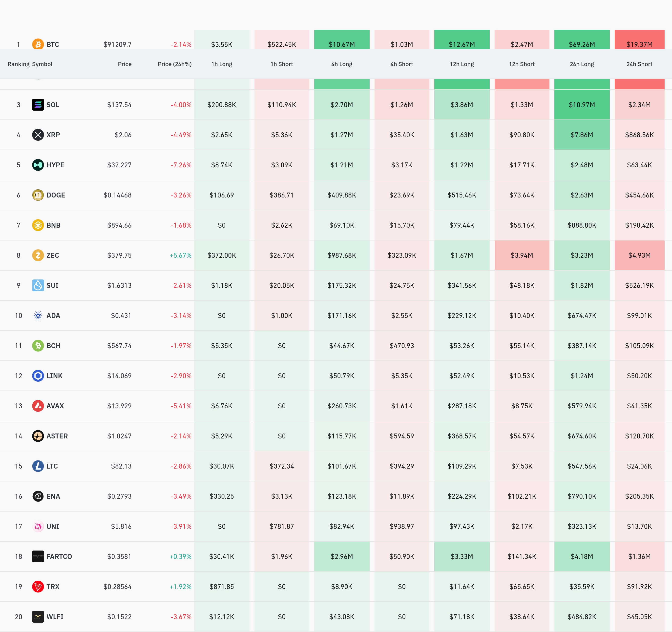Click the WLFI token icon

38,616
